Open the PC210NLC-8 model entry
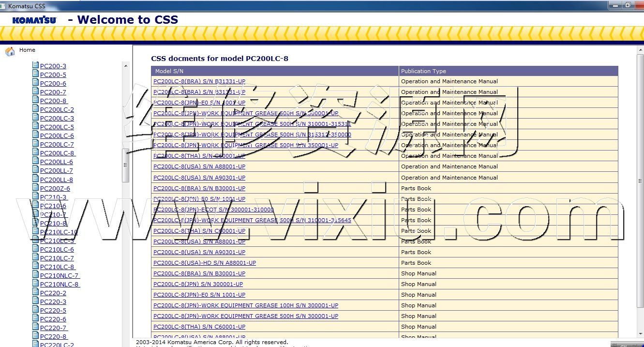Screen dimensions: 644x347 [59, 285]
